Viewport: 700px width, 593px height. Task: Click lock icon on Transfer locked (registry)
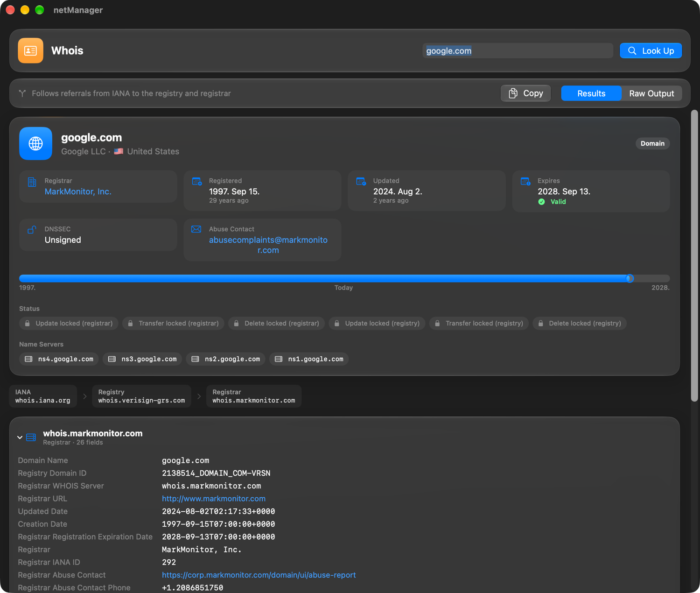pos(437,323)
